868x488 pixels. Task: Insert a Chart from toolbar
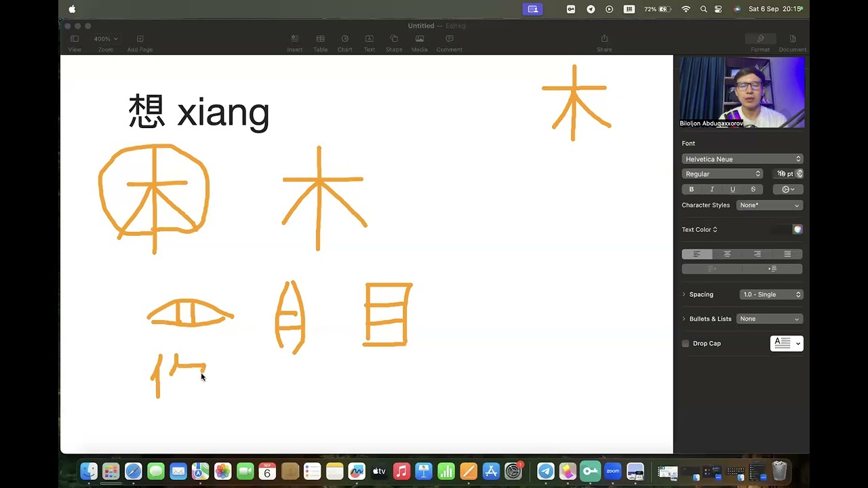point(344,43)
